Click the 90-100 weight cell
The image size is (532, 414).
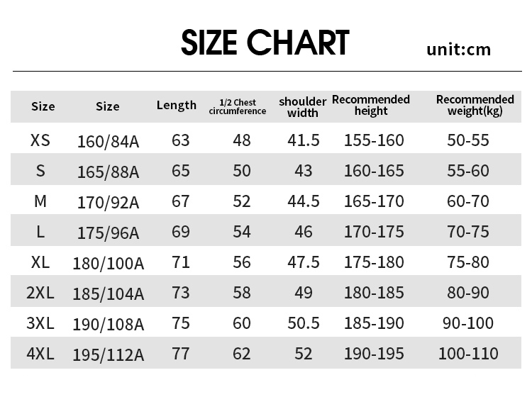[468, 323]
